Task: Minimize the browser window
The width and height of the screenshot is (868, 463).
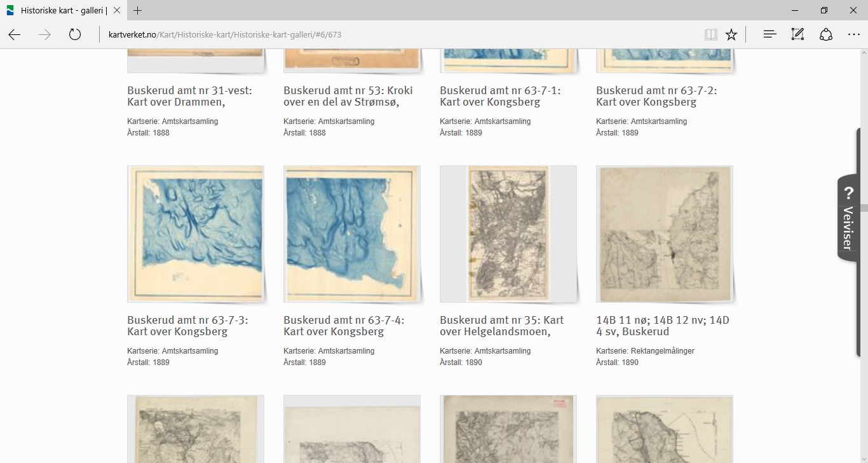Action: click(x=795, y=10)
